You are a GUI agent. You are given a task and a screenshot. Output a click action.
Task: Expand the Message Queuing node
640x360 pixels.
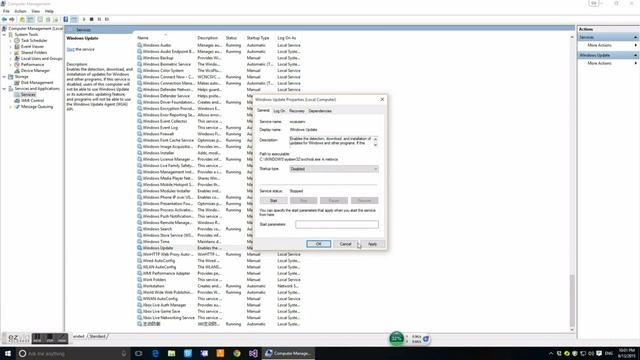click(11, 107)
